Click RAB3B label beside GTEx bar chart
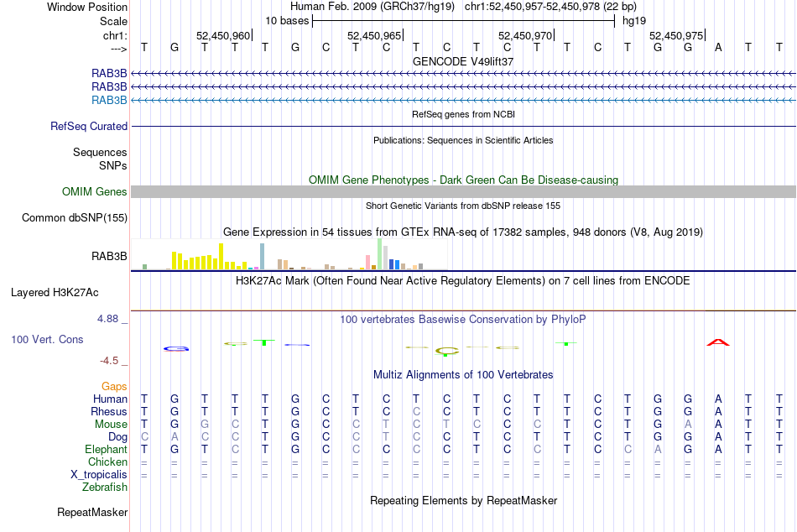This screenshot has width=797, height=532. pyautogui.click(x=109, y=256)
